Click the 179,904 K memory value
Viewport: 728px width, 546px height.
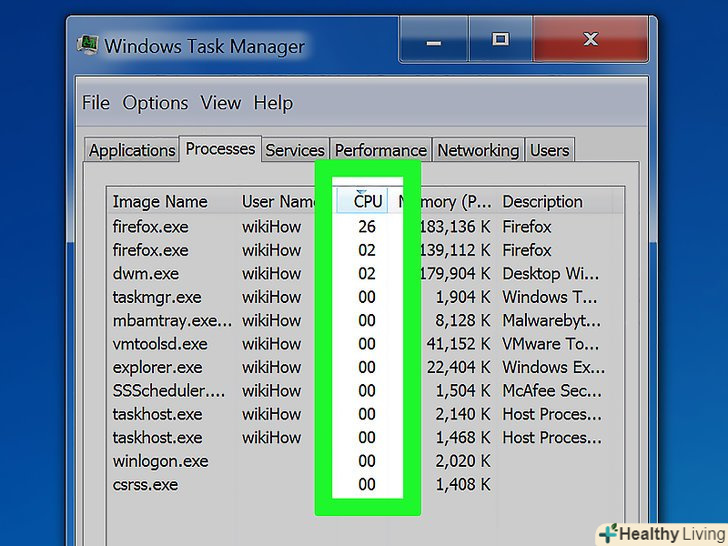point(455,273)
